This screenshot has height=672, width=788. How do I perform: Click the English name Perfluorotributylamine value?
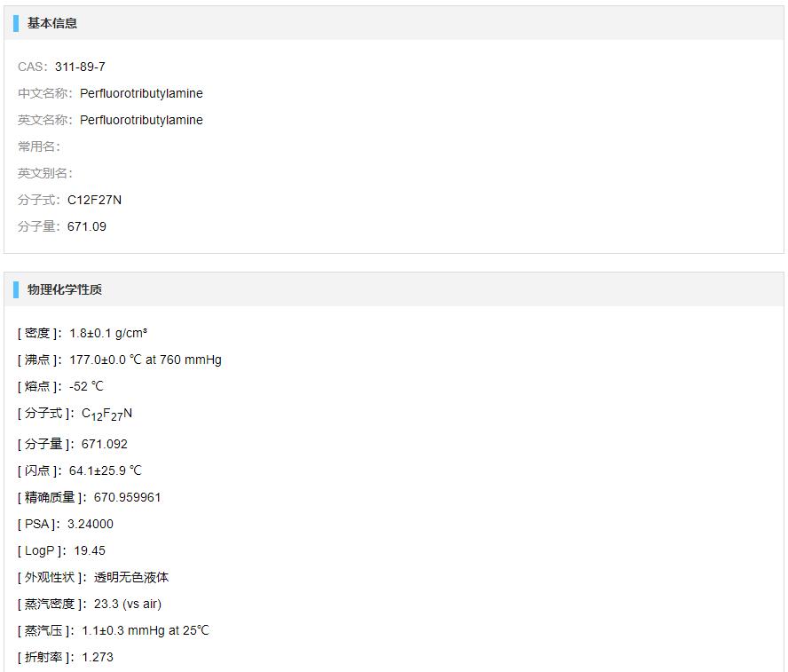141,120
